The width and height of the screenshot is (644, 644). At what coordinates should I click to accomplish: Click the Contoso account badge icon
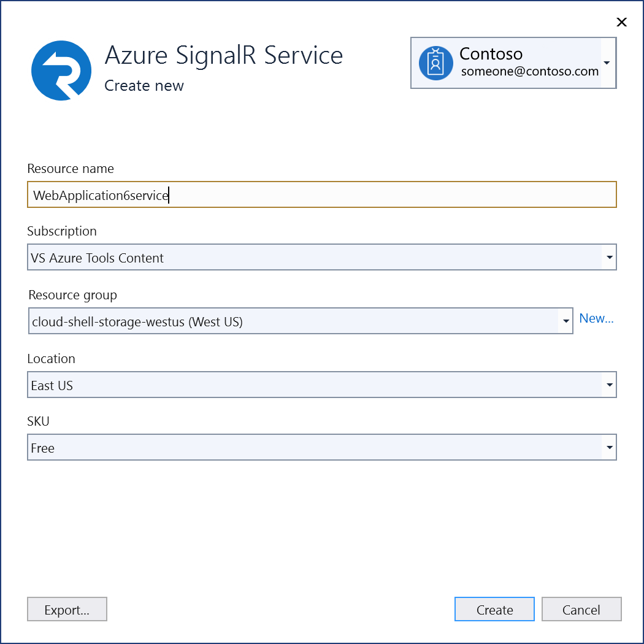click(435, 63)
